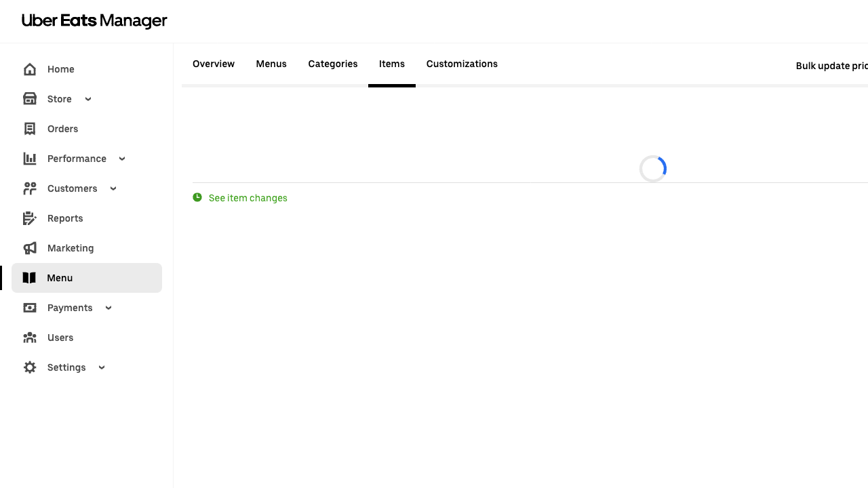Expand the Store submenu chevron

coord(88,99)
